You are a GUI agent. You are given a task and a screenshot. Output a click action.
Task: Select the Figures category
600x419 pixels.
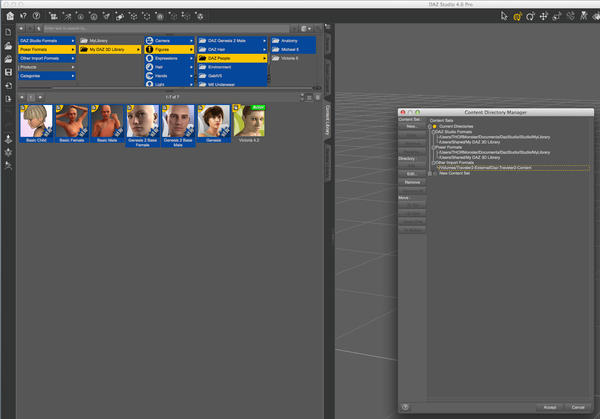pos(169,49)
